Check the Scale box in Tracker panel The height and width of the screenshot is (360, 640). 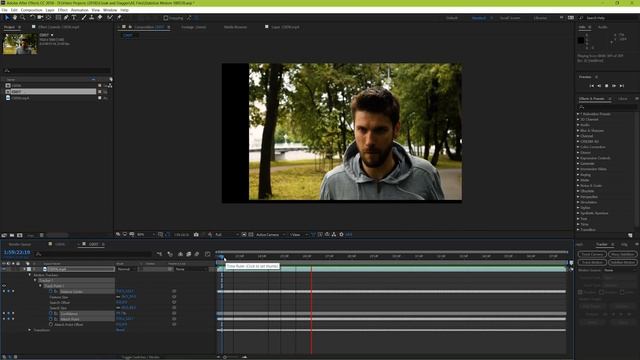point(622,292)
